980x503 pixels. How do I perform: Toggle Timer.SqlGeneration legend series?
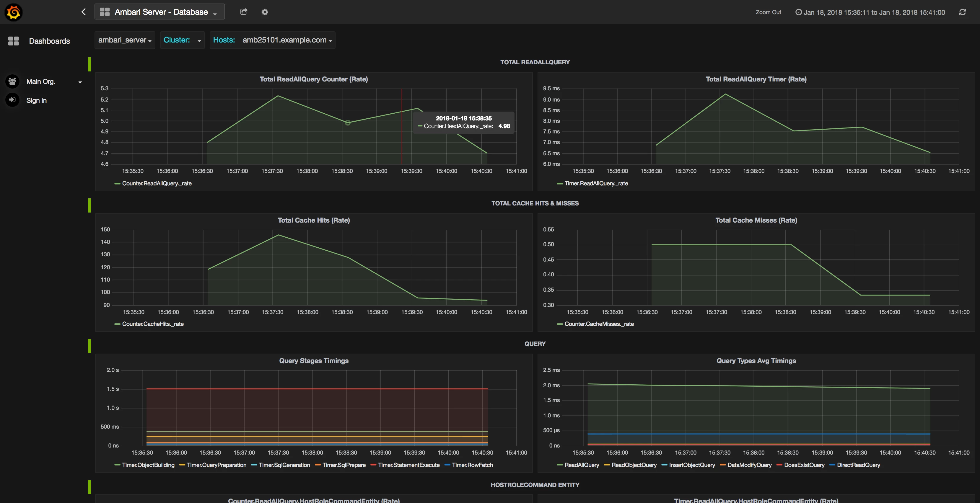[284, 465]
